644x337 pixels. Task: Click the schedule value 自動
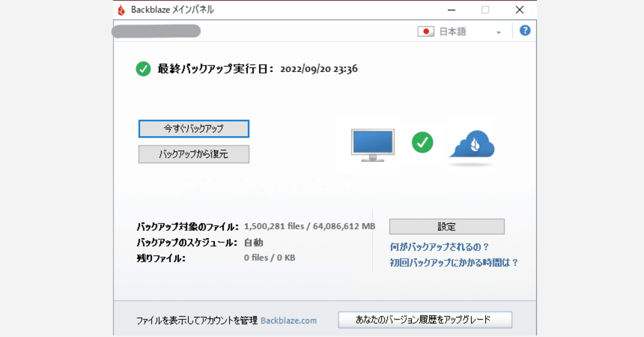coord(254,243)
